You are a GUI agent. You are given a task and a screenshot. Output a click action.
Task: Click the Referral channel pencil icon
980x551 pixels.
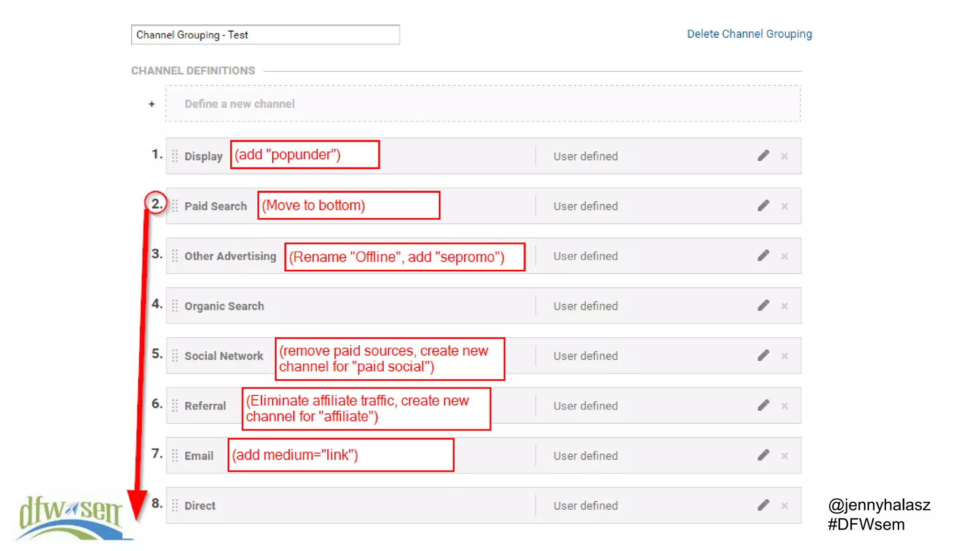pyautogui.click(x=763, y=406)
